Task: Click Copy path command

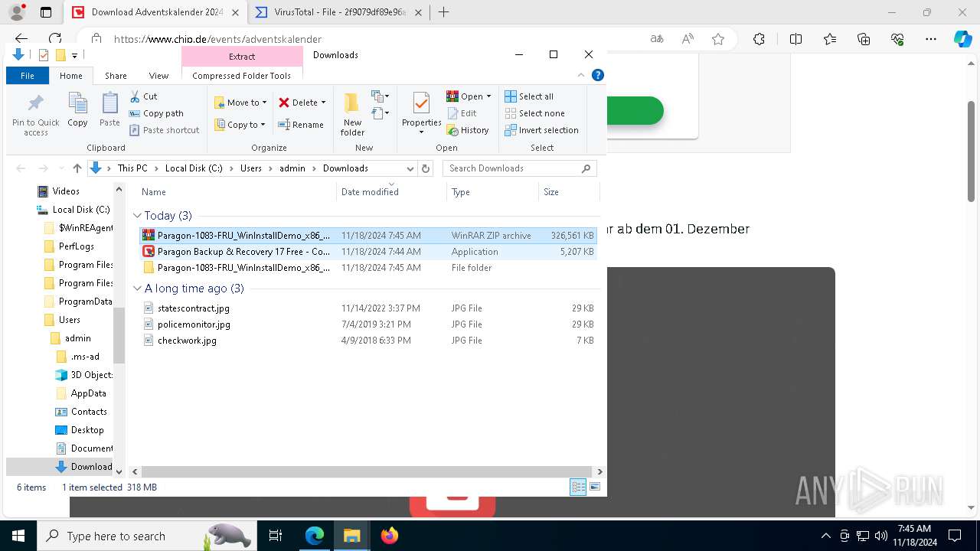Action: tap(156, 113)
